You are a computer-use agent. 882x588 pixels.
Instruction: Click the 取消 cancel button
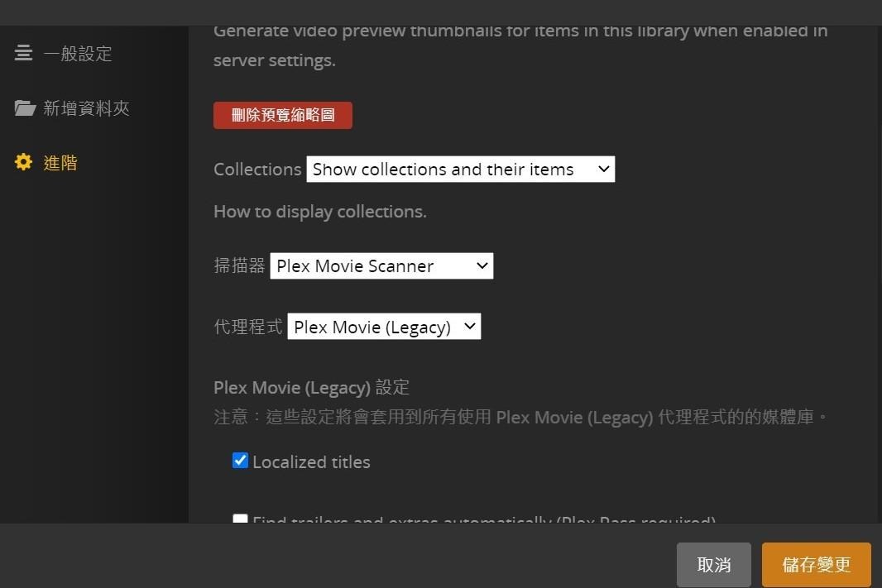(x=713, y=565)
